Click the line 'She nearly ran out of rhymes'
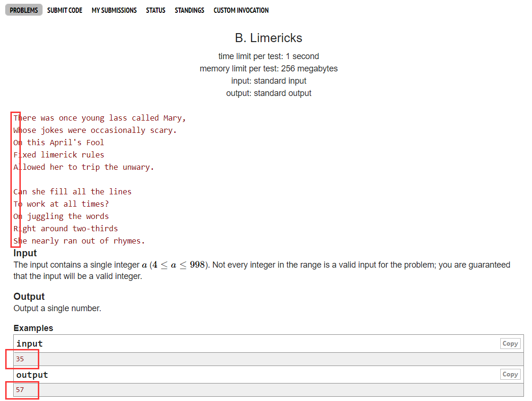This screenshot has width=532, height=401. (79, 241)
